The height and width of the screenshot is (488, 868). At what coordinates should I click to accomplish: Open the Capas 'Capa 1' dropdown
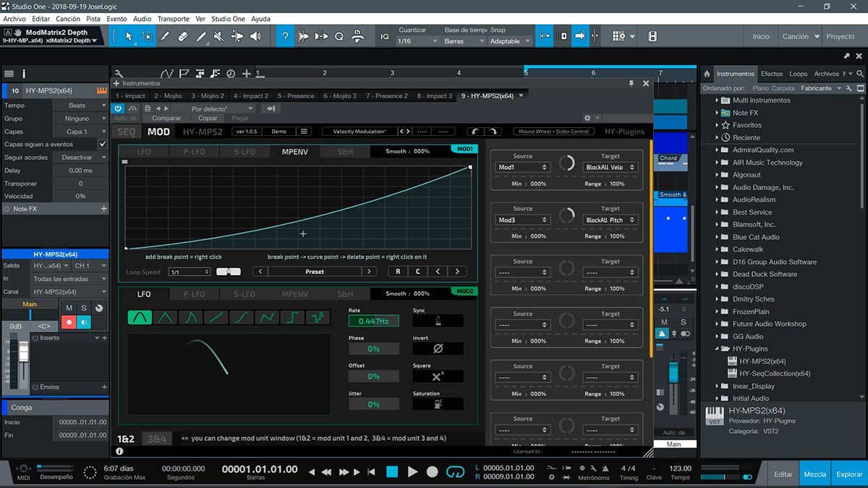coord(81,132)
